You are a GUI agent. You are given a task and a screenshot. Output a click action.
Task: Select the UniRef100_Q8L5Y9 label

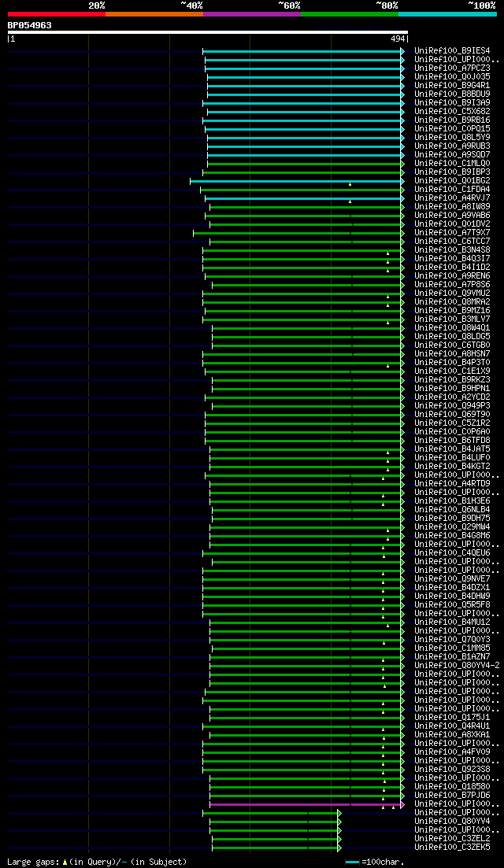(452, 137)
